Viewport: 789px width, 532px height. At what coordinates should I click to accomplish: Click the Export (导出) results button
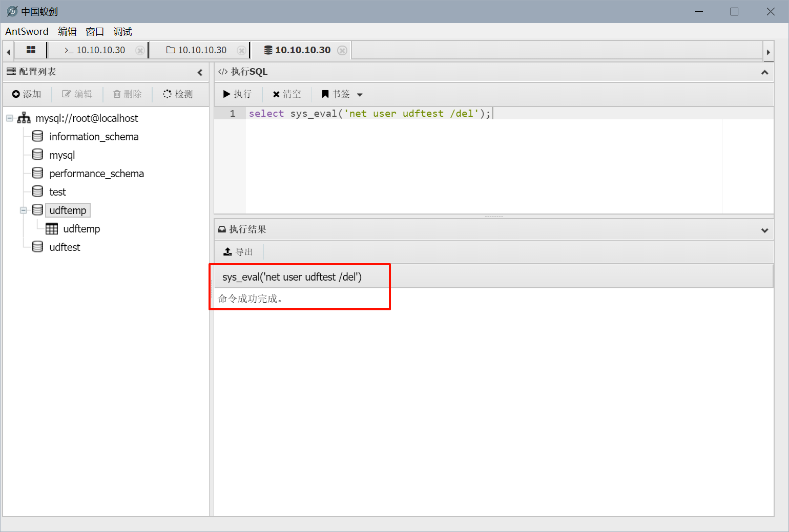coord(238,252)
